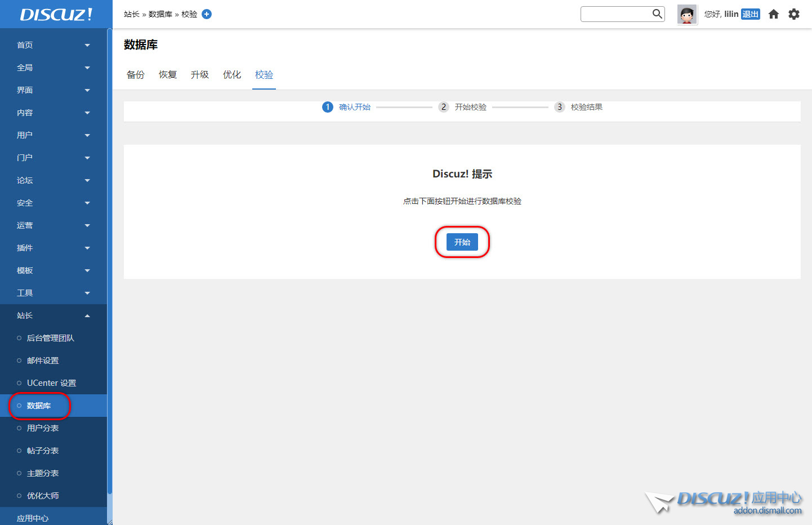
Task: Select 数据库 in sidebar
Action: click(53, 406)
